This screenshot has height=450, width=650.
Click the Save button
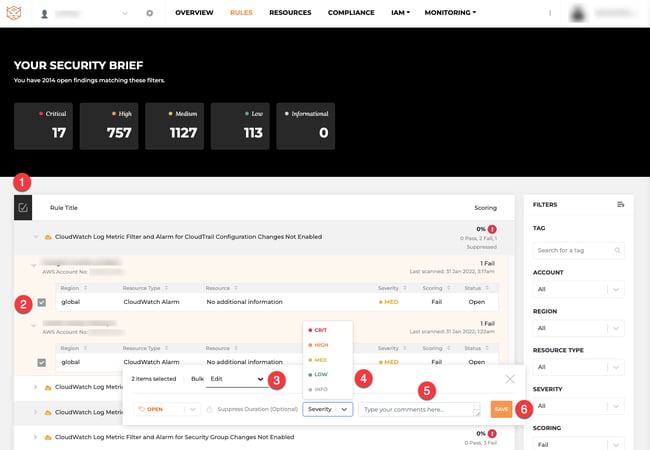[501, 409]
